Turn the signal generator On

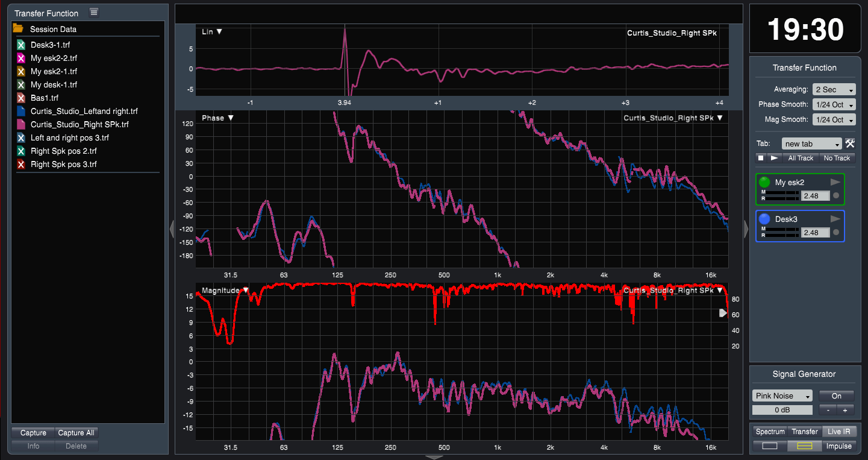[x=836, y=396]
